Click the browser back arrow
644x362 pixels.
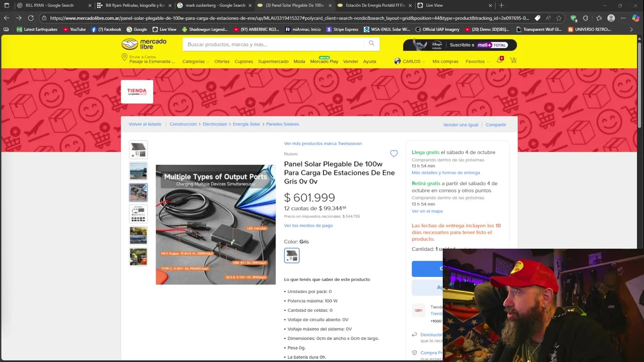(7, 18)
